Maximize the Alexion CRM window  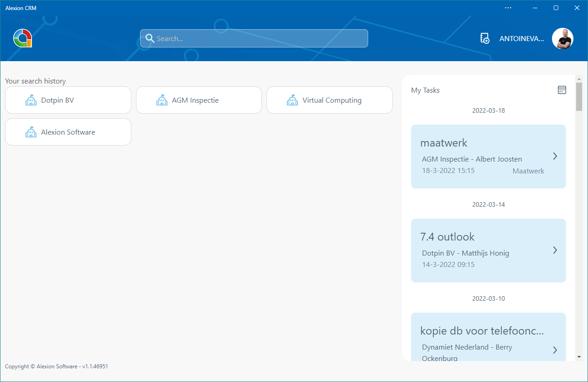(x=556, y=8)
